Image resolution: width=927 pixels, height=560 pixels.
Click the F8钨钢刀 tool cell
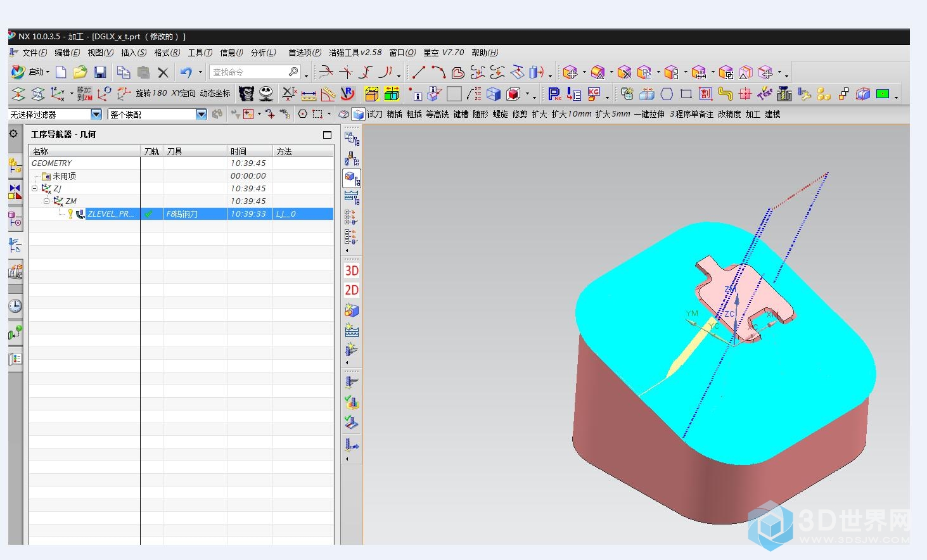(x=195, y=214)
